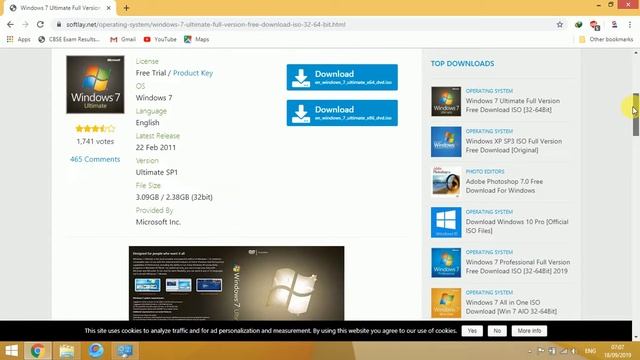The height and width of the screenshot is (360, 640).
Task: Click the ENG language indicator in tray
Action: [590, 351]
